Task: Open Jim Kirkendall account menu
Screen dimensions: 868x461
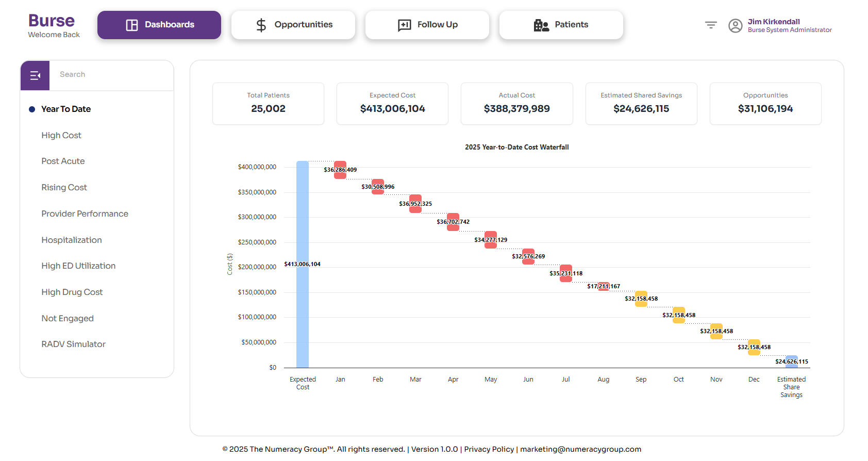Action: tap(774, 22)
